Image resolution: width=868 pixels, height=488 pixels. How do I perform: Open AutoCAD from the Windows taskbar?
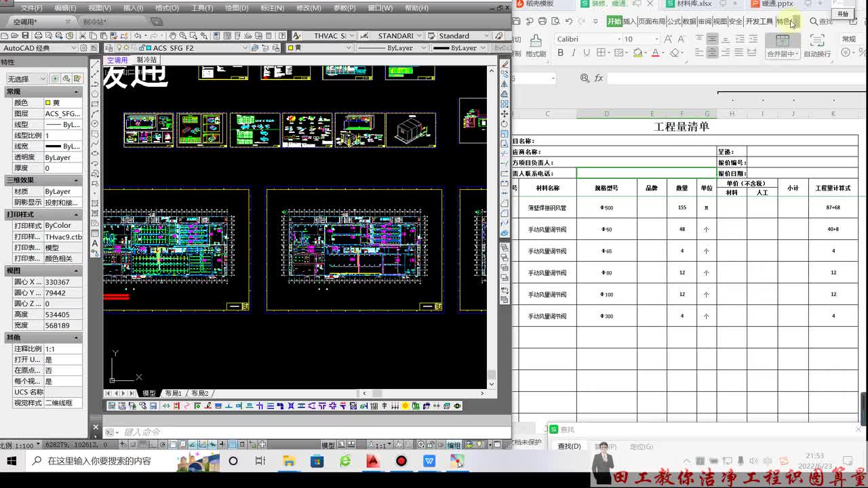coord(372,461)
